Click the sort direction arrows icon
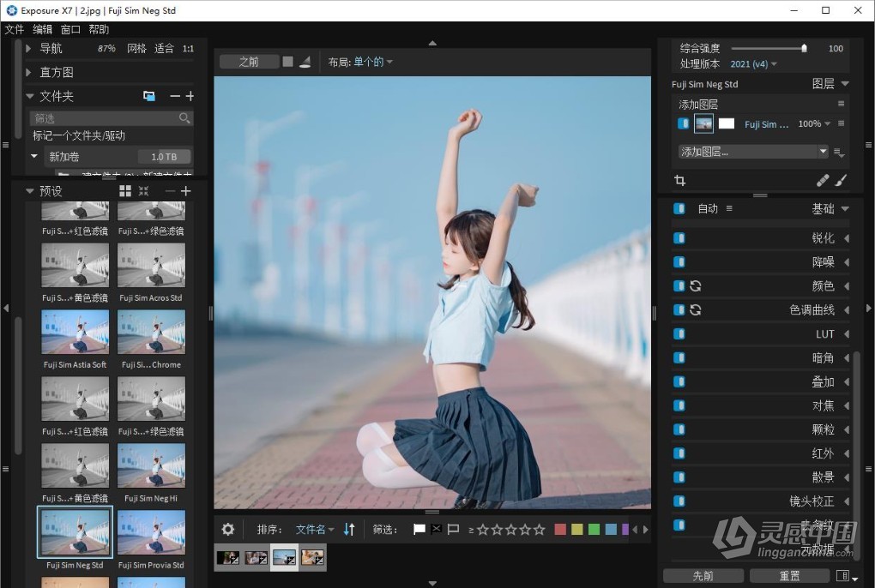875x588 pixels. [349, 529]
